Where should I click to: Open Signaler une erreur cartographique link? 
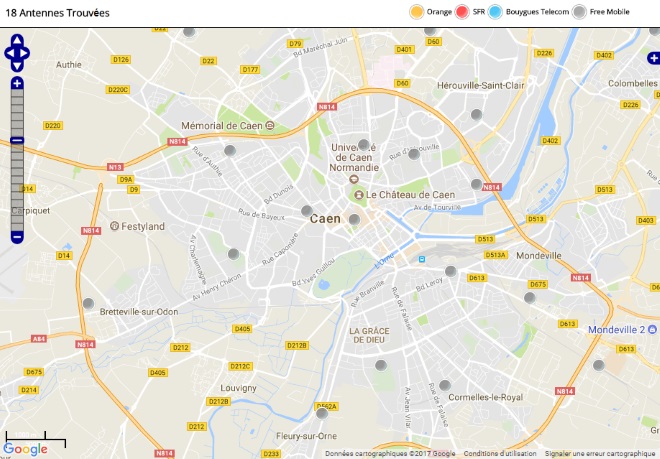pyautogui.click(x=600, y=454)
